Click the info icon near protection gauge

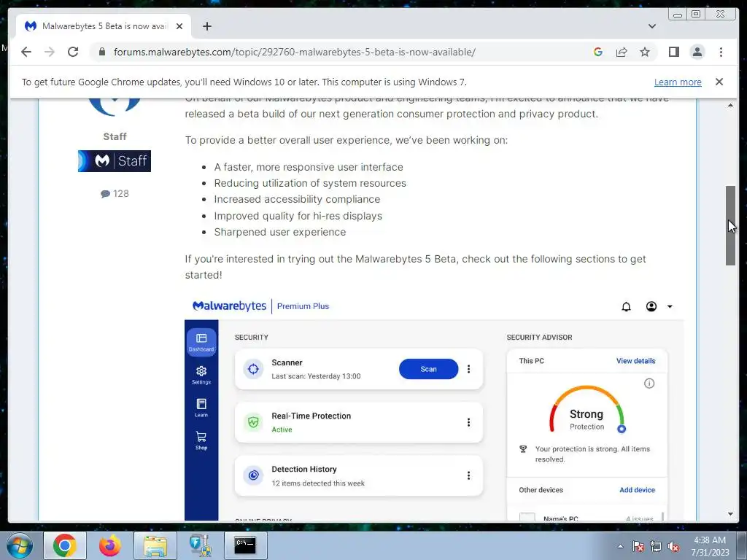point(649,384)
